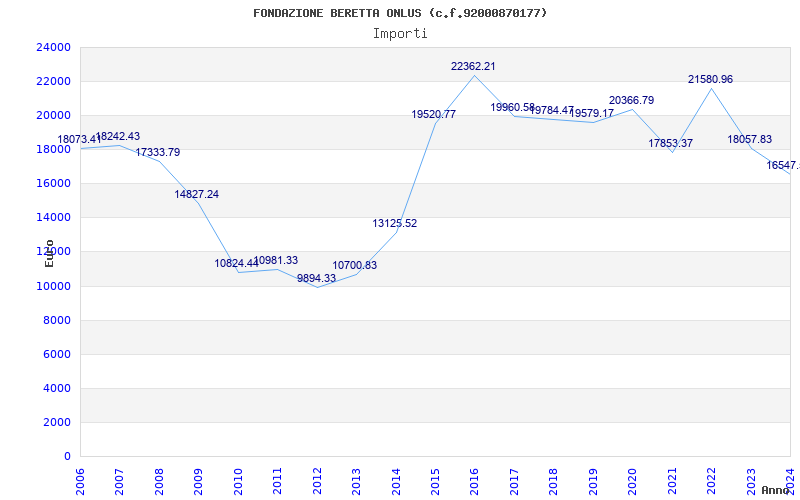Select y-axis tick 8000
Screen dimensions: 800x500
coord(57,320)
